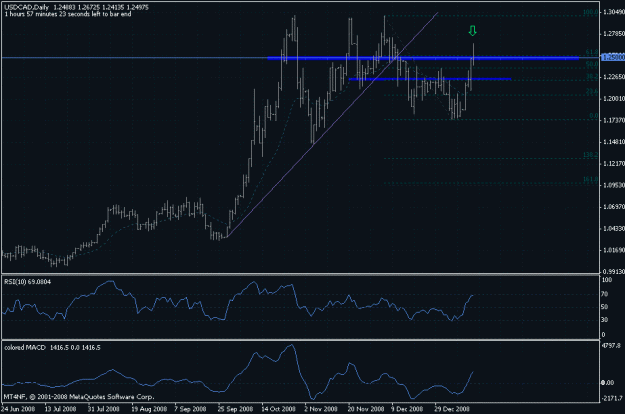Click the Fibonacci 161.8 level label
This screenshot has height=414, width=625.
click(590, 180)
